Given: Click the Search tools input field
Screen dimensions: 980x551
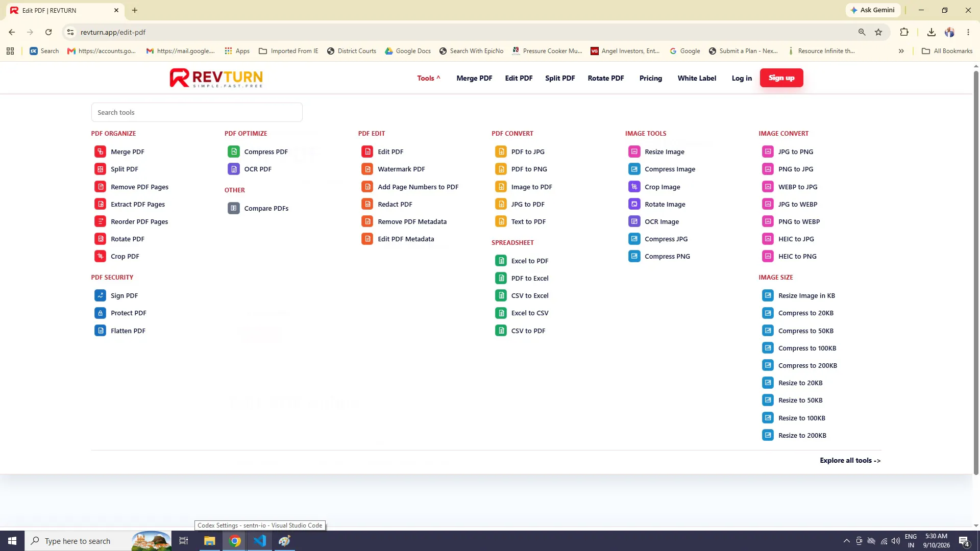Looking at the screenshot, I should pyautogui.click(x=197, y=112).
